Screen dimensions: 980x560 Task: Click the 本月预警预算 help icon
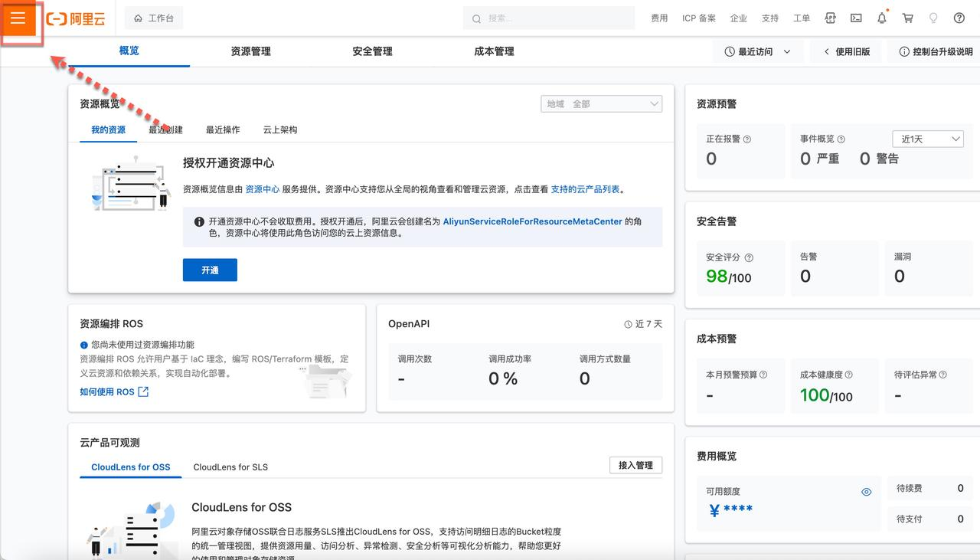763,375
